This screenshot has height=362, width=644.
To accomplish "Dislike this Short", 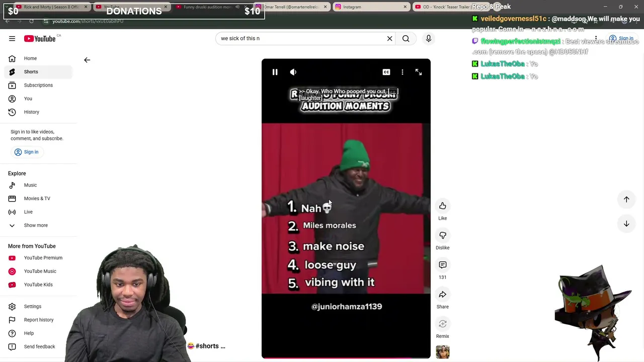I will point(443,235).
